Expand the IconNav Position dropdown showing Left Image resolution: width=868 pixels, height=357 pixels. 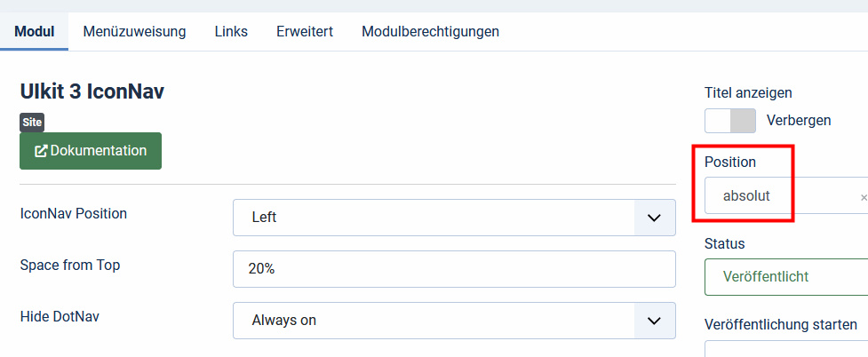pos(454,218)
